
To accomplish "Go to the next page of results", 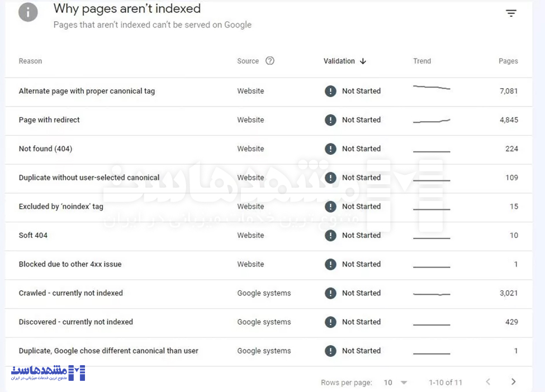I will coord(513,382).
